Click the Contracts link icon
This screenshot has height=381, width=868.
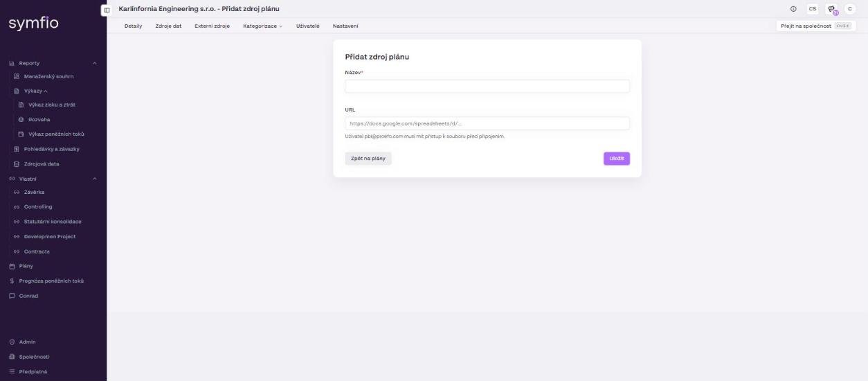(17, 251)
